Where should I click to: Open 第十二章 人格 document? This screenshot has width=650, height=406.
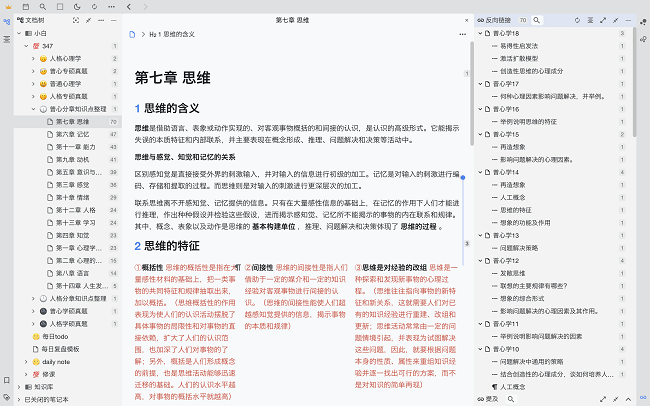(x=76, y=210)
